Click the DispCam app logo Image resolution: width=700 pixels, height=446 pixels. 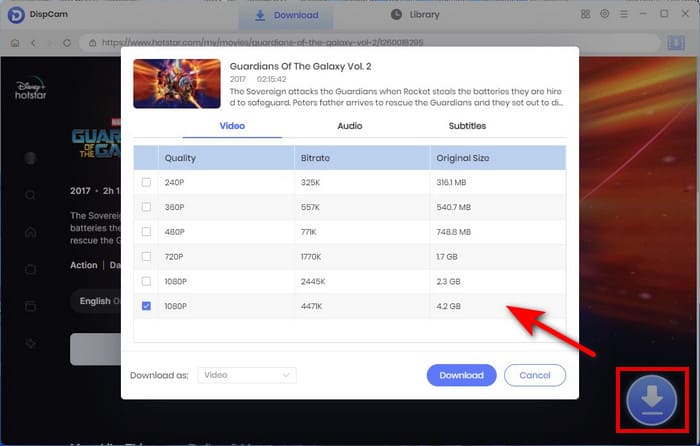[x=17, y=15]
